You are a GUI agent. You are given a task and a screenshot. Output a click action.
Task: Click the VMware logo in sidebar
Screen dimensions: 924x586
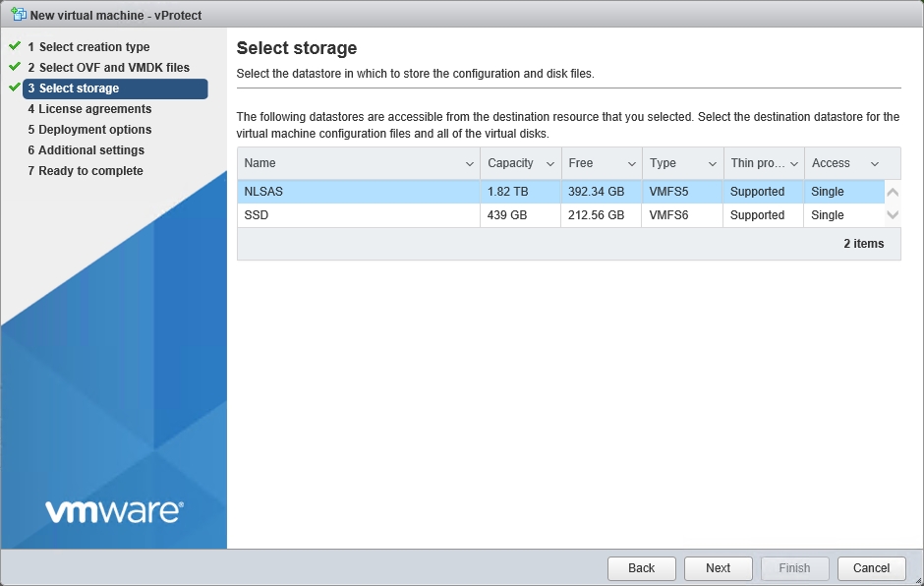pyautogui.click(x=113, y=511)
